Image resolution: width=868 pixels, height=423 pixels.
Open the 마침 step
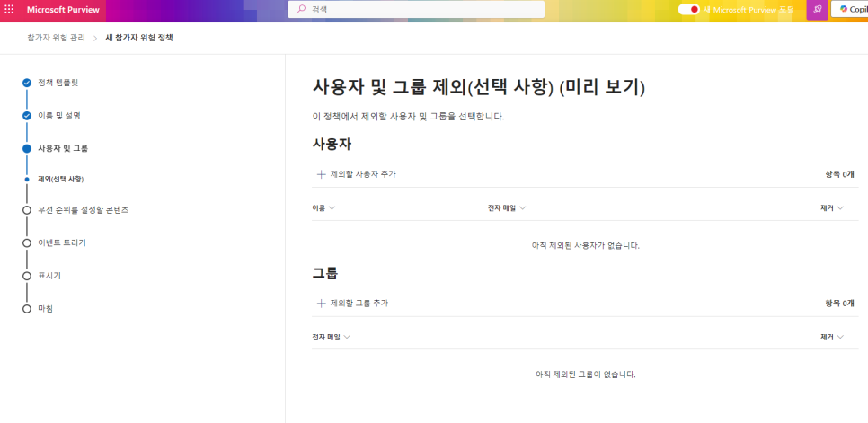click(46, 309)
